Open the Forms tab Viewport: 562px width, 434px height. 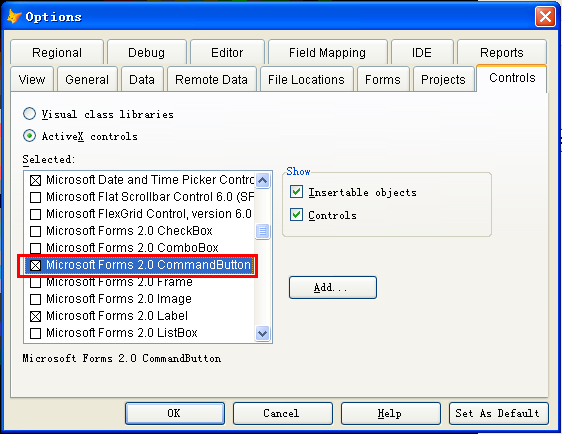click(x=383, y=79)
